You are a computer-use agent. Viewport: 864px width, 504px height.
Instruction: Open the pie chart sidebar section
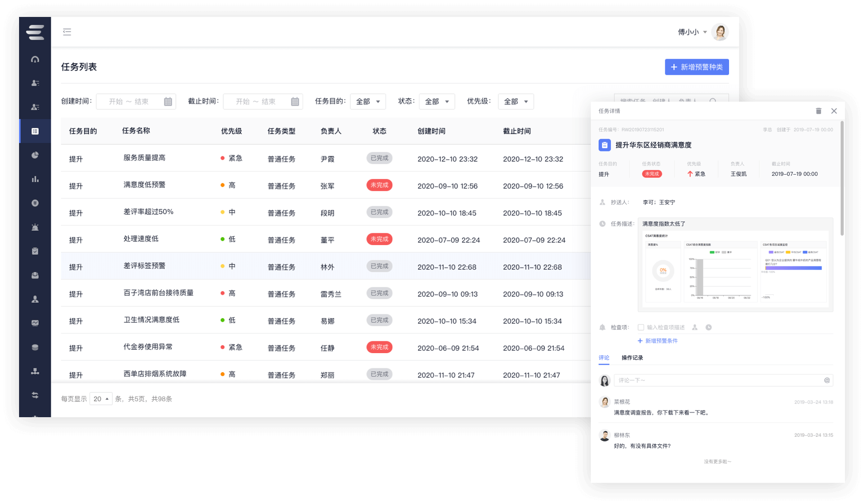(x=35, y=155)
